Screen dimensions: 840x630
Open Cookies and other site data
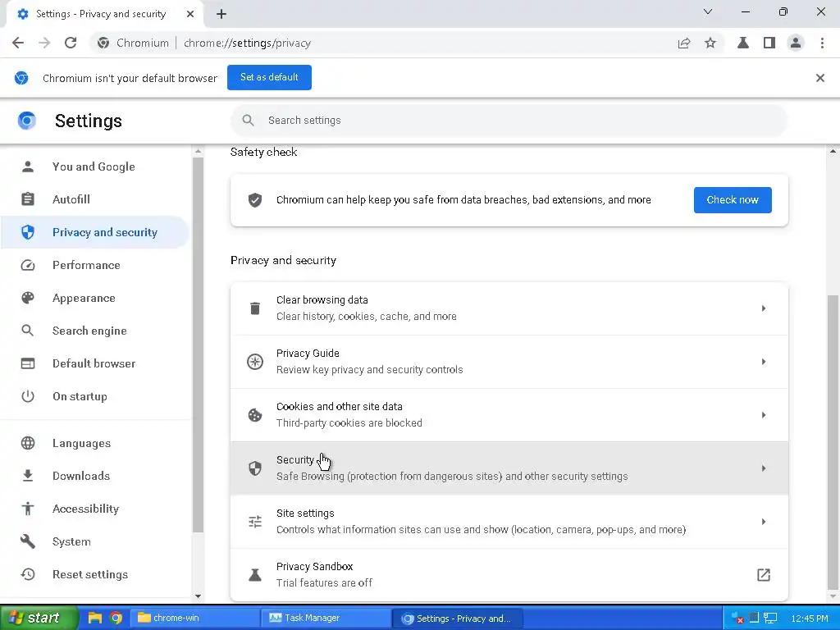[x=509, y=415]
